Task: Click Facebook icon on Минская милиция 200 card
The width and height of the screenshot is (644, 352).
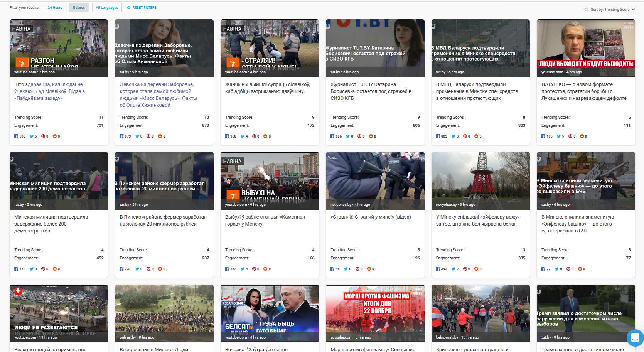Action: 16,269
